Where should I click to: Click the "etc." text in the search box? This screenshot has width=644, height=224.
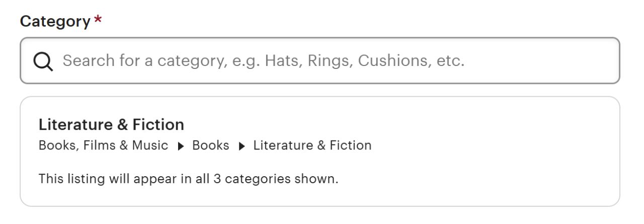click(x=451, y=61)
